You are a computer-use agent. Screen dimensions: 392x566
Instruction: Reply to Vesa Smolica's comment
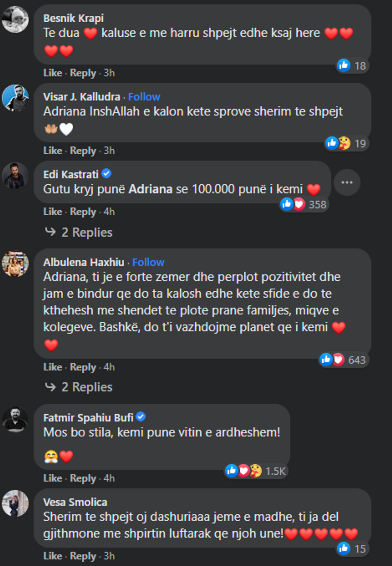(x=83, y=556)
